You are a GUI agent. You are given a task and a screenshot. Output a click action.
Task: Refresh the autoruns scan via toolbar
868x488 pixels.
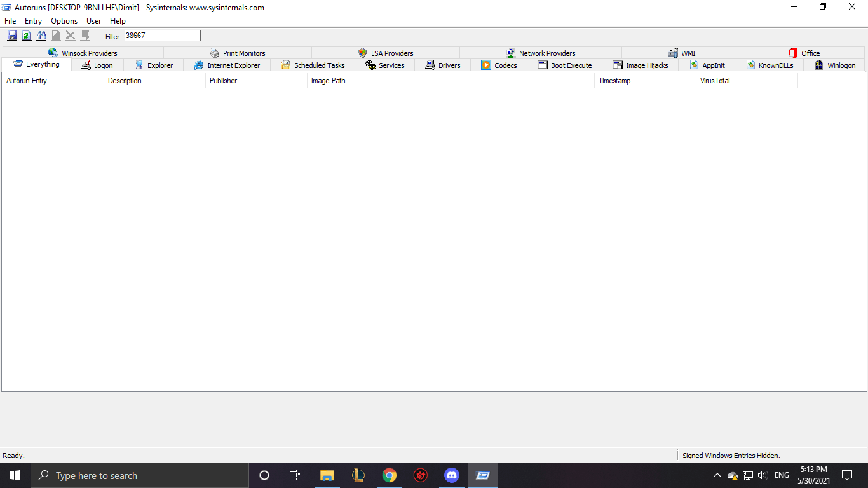(x=27, y=36)
